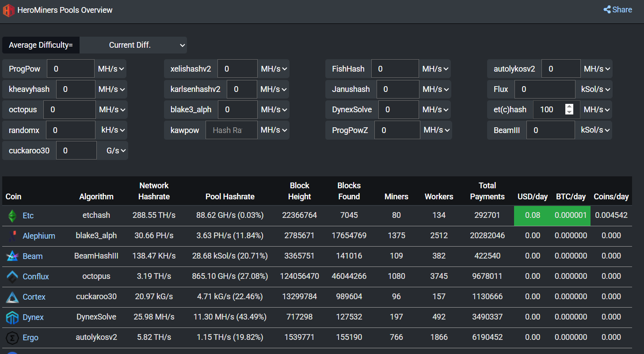Sort table by USD/day column header
Image resolution: width=644 pixels, height=354 pixels.
(532, 197)
